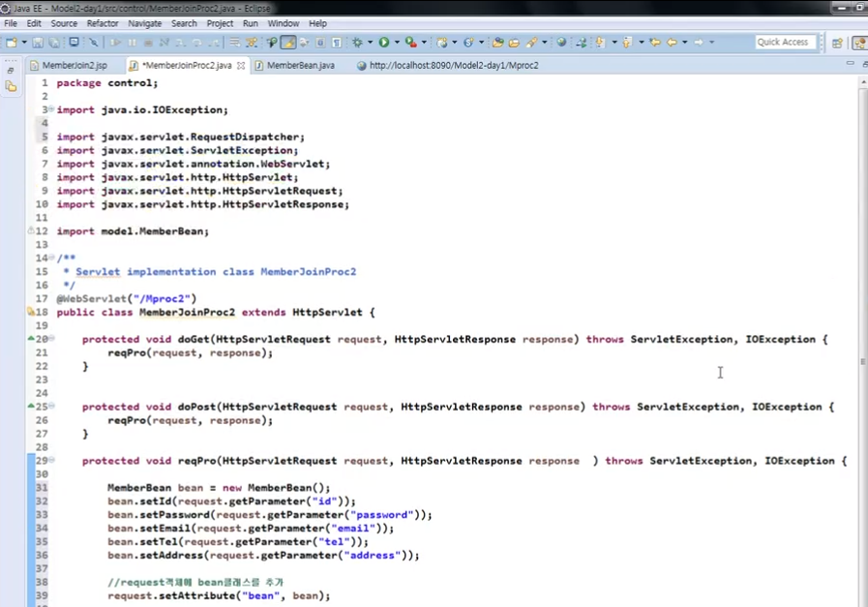This screenshot has height=607, width=868.
Task: Click the Search flashlight icon
Action: pos(532,42)
